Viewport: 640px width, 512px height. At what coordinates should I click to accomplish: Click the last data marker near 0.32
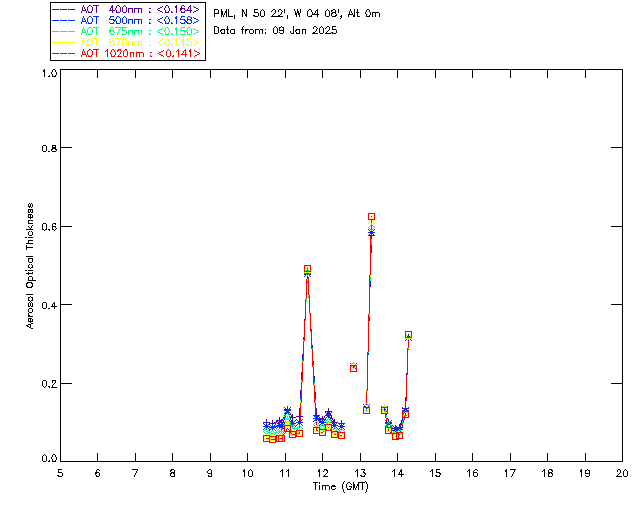click(x=408, y=335)
